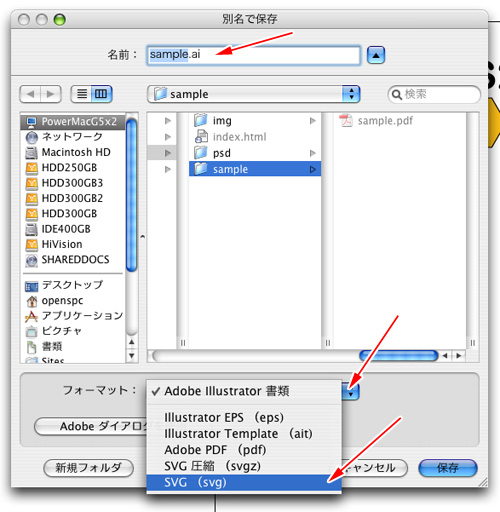Viewport: 500px width, 512px height.
Task: Click the format popup arrow button
Action: (x=350, y=391)
